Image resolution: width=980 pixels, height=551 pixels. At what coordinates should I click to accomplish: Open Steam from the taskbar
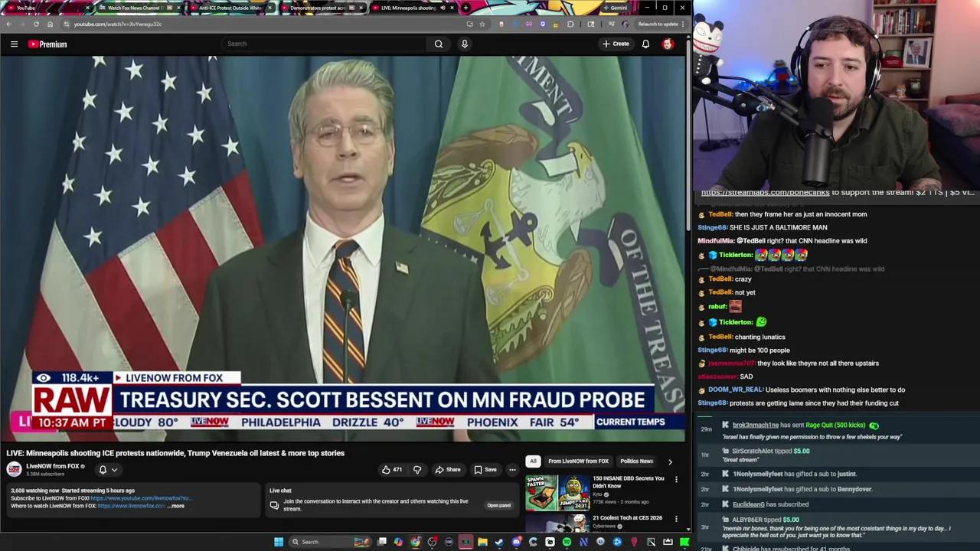[x=499, y=542]
